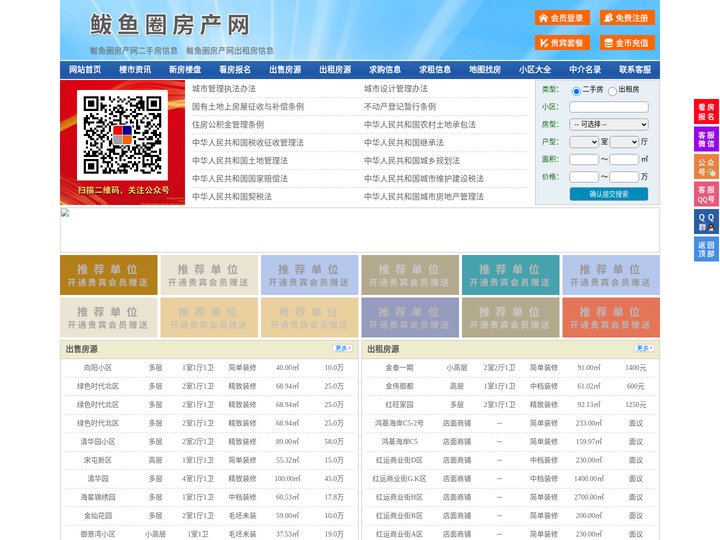The width and height of the screenshot is (720, 540).
Task: Open 中华人民共和国土地管理法 link
Action: tap(240, 161)
